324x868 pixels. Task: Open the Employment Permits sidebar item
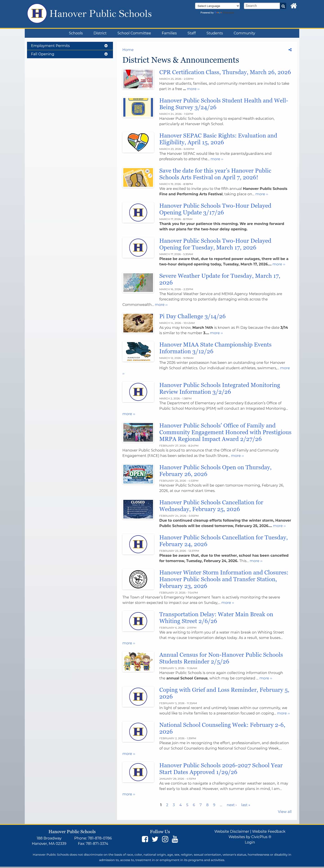(70, 46)
